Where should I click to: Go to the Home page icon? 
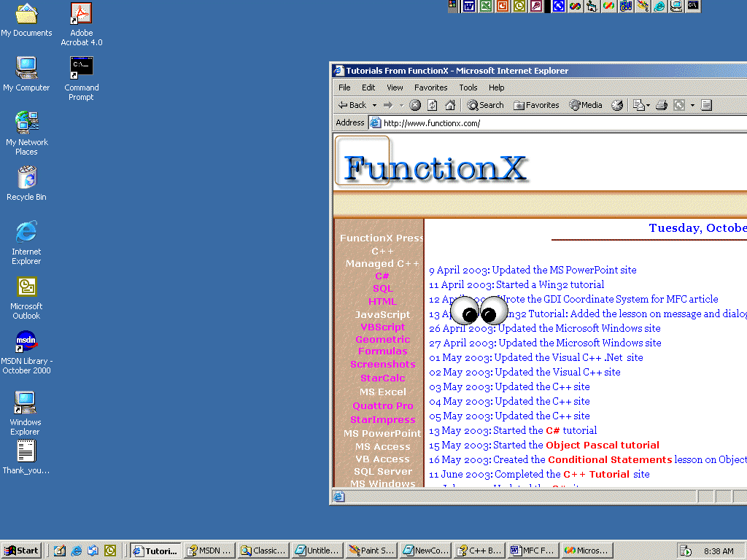click(x=450, y=105)
